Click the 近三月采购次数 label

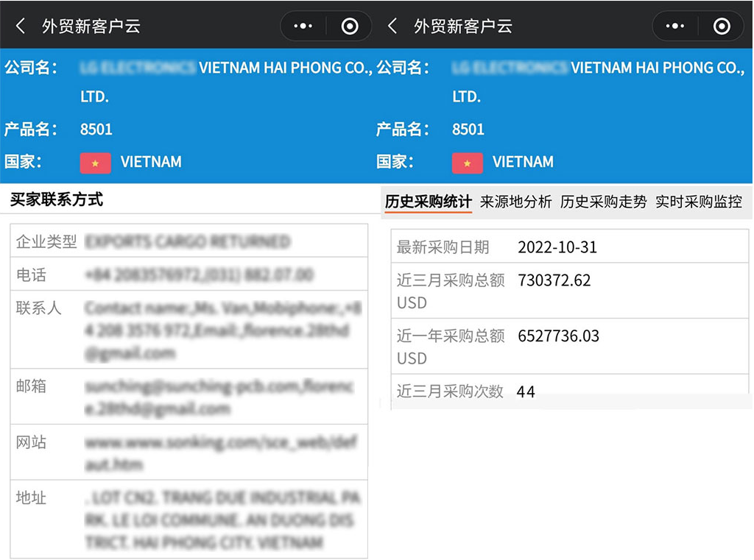(x=450, y=391)
